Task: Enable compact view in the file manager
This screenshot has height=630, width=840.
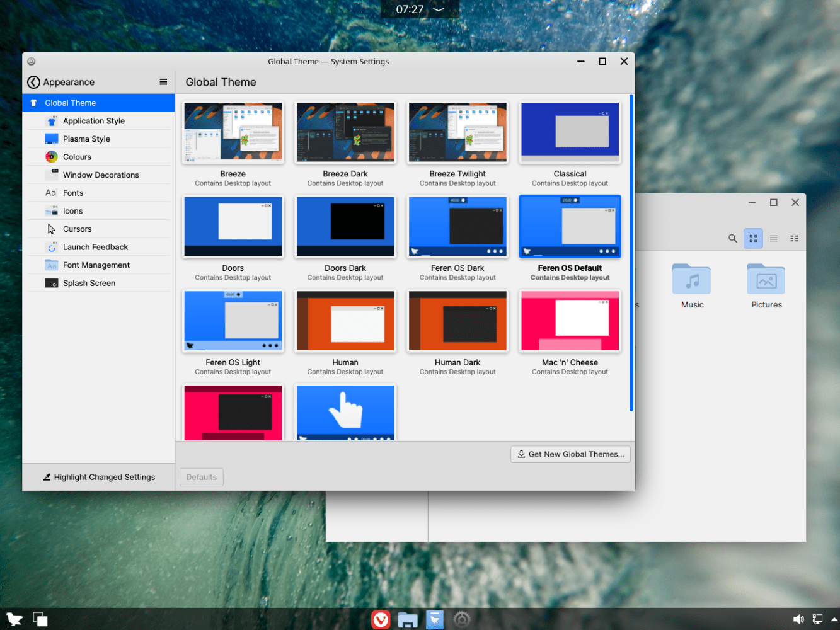Action: point(794,238)
